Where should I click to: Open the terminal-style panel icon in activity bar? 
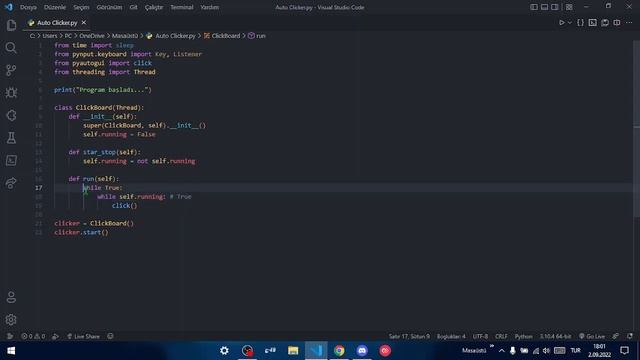click(x=11, y=160)
